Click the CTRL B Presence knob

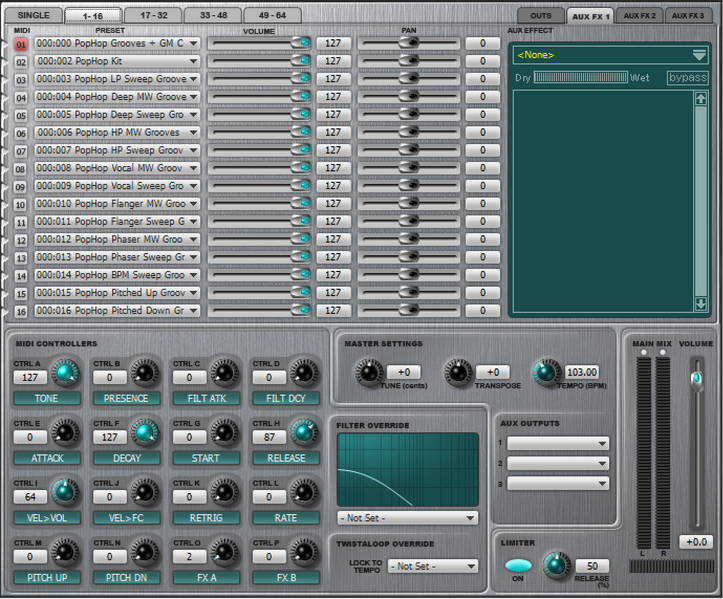144,373
